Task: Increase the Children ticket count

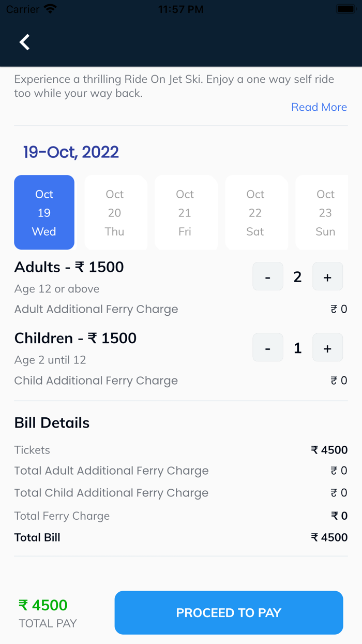Action: coord(327,348)
